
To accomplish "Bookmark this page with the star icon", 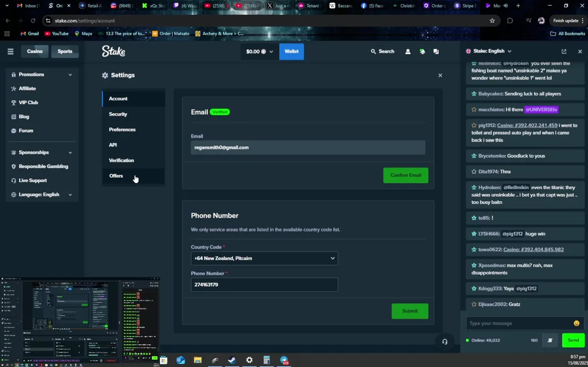I will click(x=492, y=20).
